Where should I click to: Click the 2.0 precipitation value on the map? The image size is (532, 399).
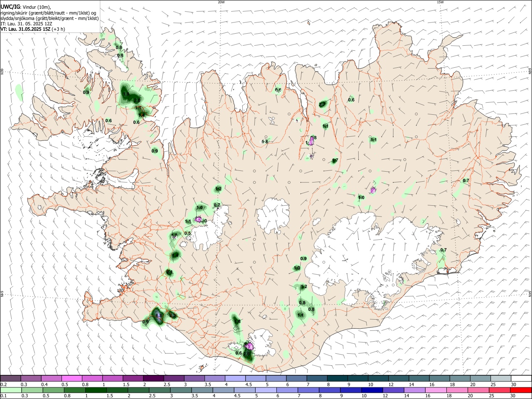coord(137,100)
